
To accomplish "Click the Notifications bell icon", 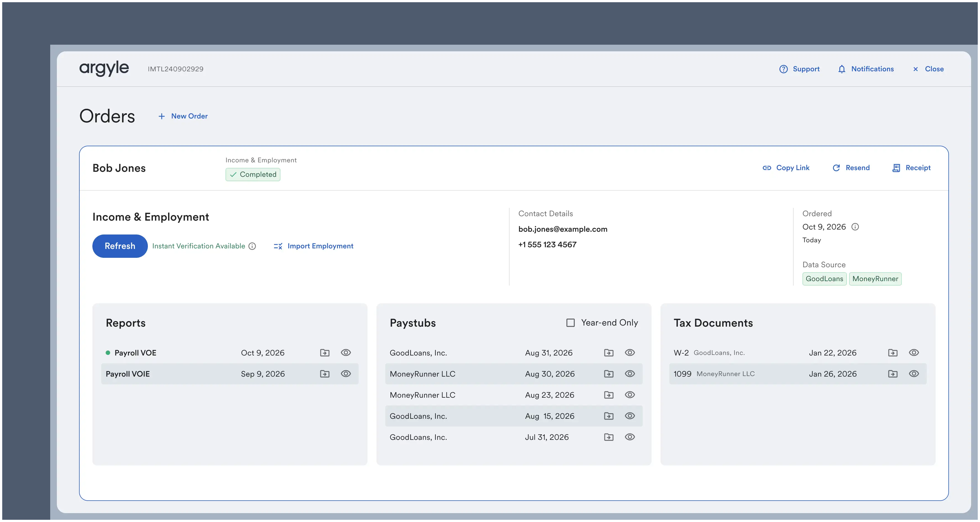I will 842,69.
